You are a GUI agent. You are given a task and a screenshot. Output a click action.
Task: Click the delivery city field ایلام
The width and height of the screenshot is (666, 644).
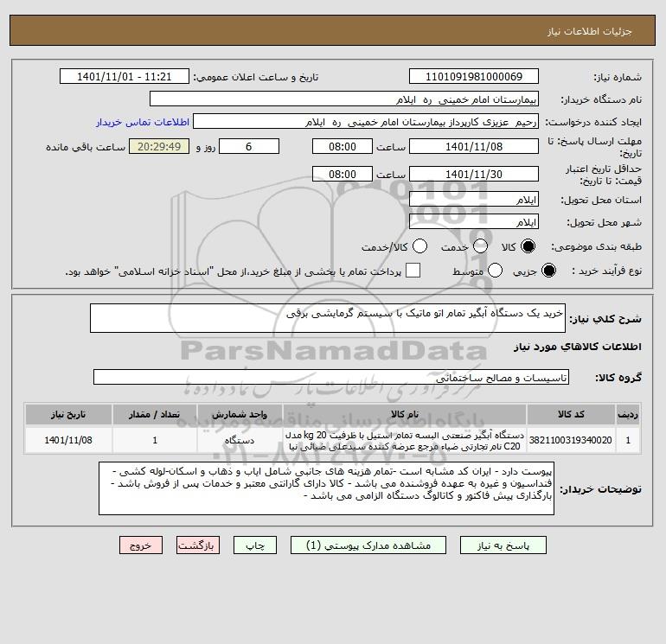(x=474, y=221)
